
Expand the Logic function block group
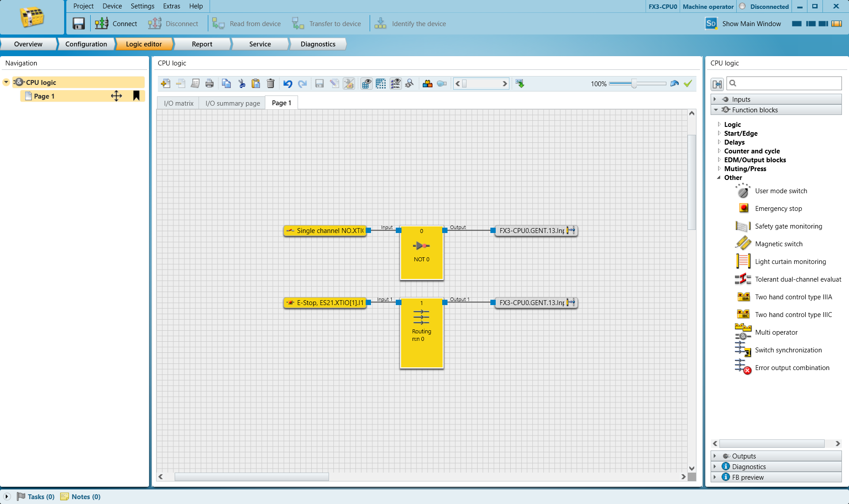732,124
